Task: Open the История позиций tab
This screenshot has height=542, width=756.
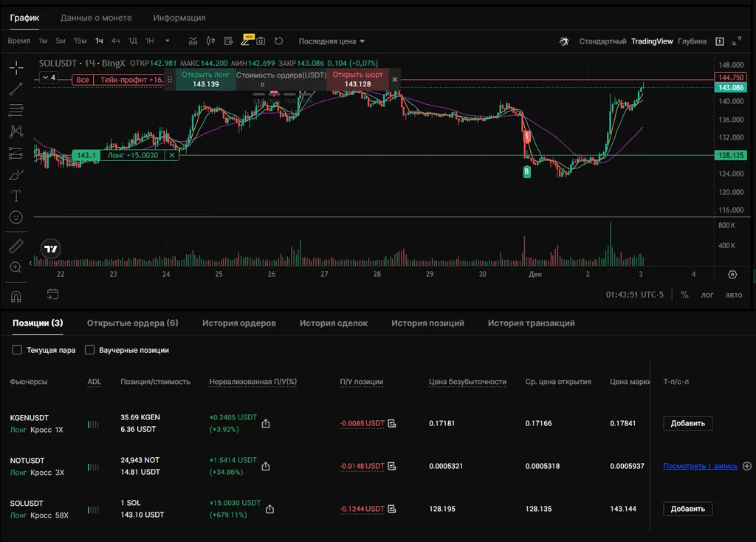Action: [x=427, y=323]
